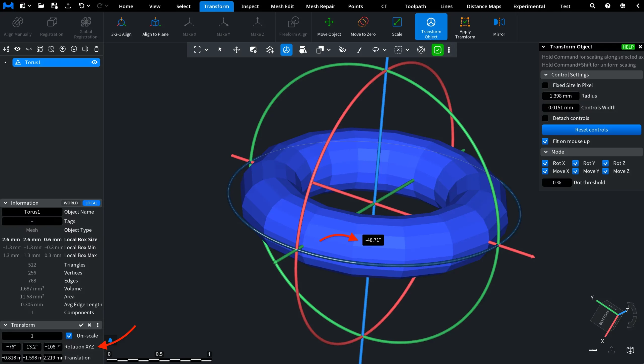Toggle the Rot Z checkbox
644x364 pixels.
pyautogui.click(x=606, y=163)
